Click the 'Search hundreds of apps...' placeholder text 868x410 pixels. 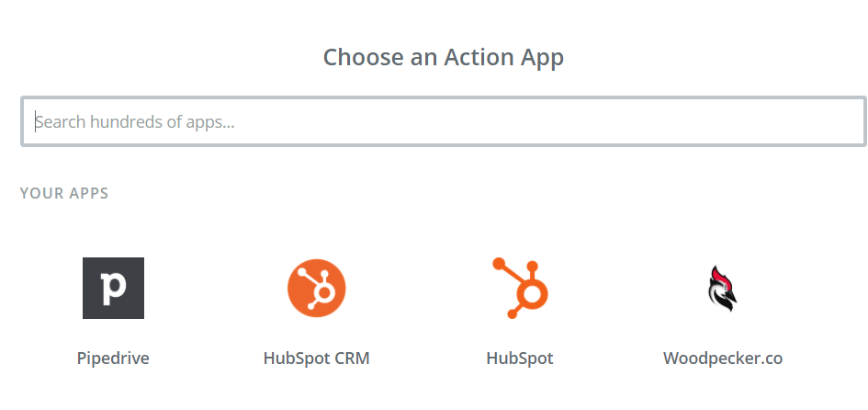tap(135, 121)
